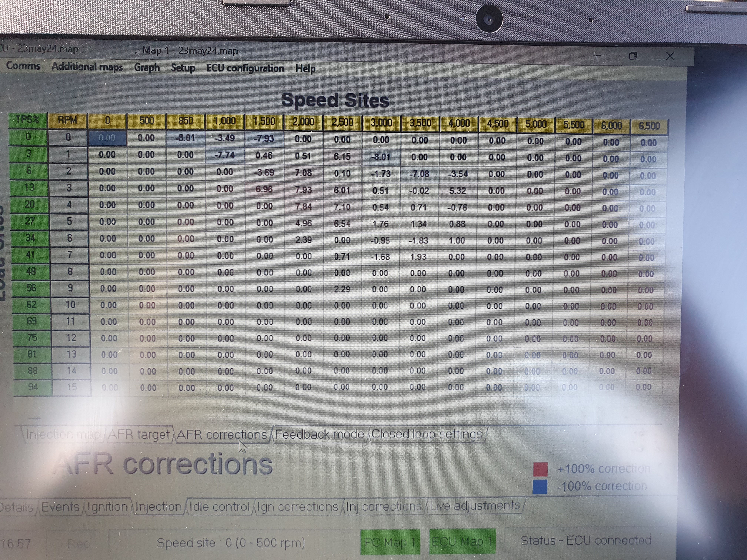Select the 2.39 cell in TPS 34 row
The height and width of the screenshot is (560, 747).
pyautogui.click(x=303, y=240)
